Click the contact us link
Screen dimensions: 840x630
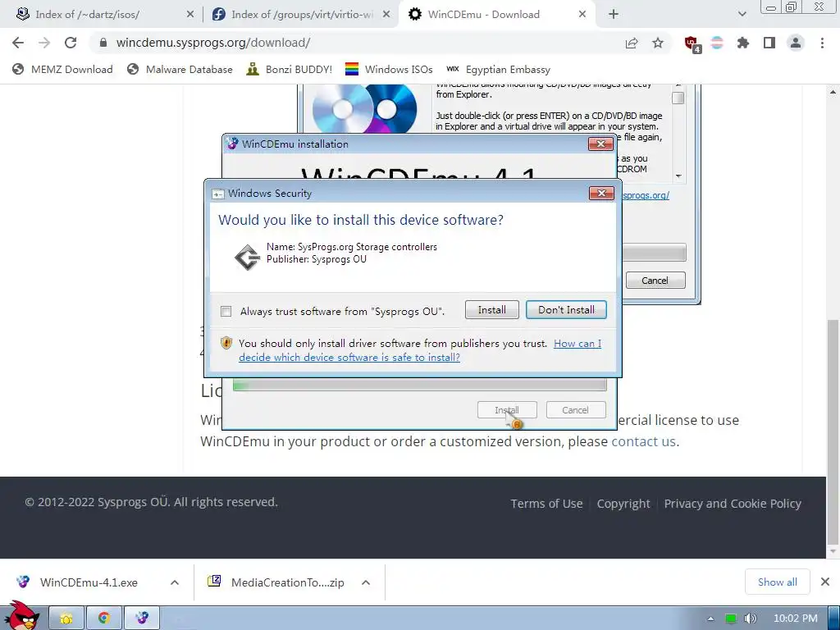643,441
